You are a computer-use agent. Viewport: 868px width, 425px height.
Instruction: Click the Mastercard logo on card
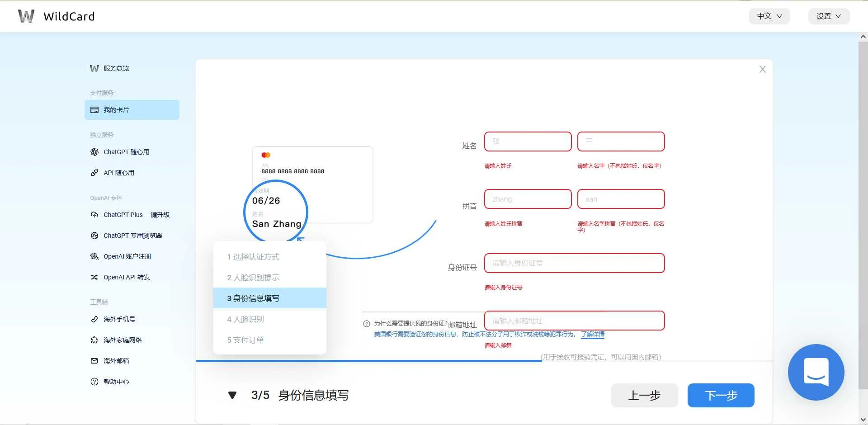(x=266, y=155)
